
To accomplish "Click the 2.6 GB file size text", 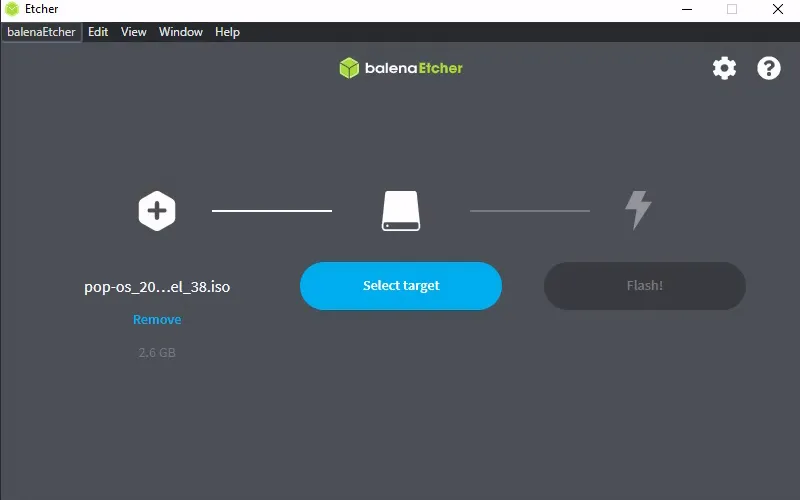I will click(157, 353).
